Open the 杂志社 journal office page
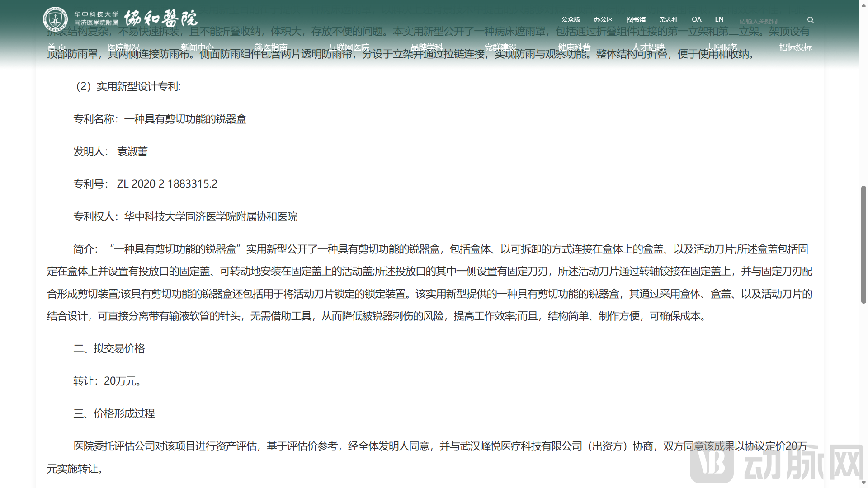Viewport: 868px width, 488px height. (669, 19)
